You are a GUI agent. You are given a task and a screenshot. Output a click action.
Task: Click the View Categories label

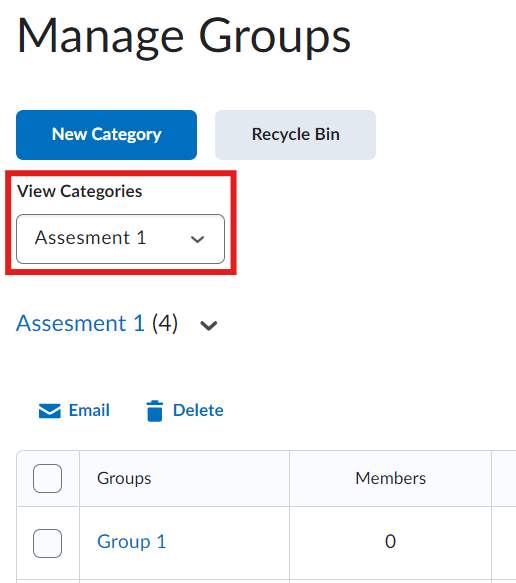pyautogui.click(x=80, y=191)
